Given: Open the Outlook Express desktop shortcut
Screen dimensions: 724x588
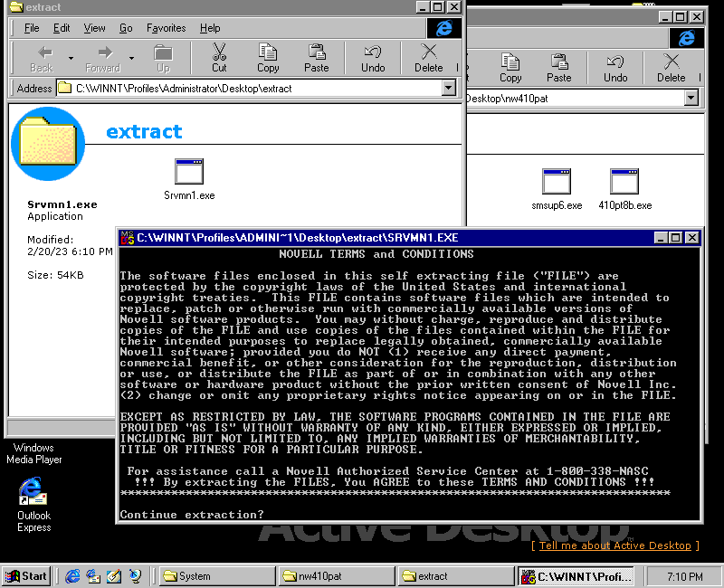Looking at the screenshot, I should point(33,505).
